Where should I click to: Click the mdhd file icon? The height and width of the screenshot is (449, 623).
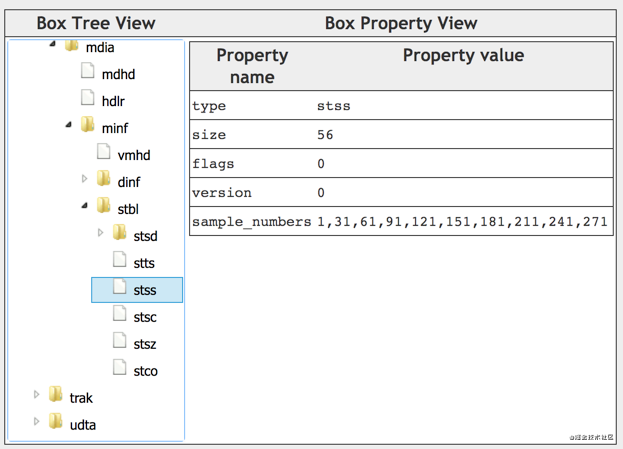(87, 71)
